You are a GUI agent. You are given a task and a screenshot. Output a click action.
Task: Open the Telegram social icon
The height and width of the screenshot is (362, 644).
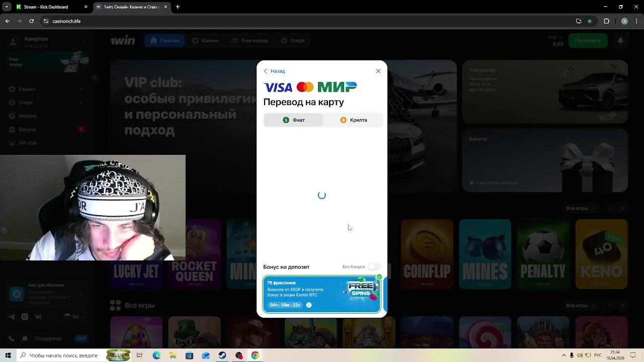(11, 317)
